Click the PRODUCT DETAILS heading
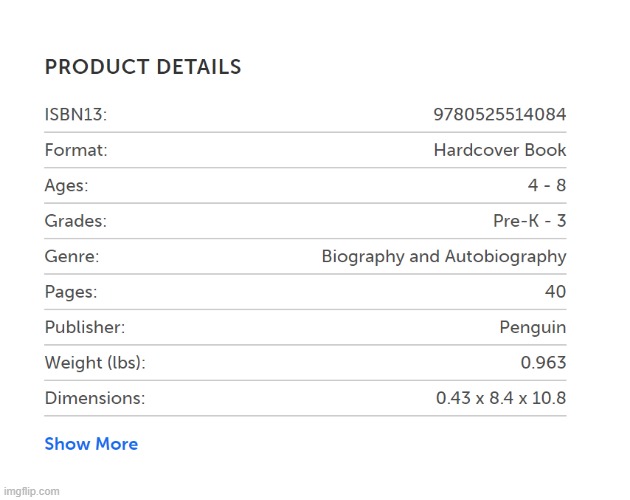The image size is (630, 500). (143, 68)
